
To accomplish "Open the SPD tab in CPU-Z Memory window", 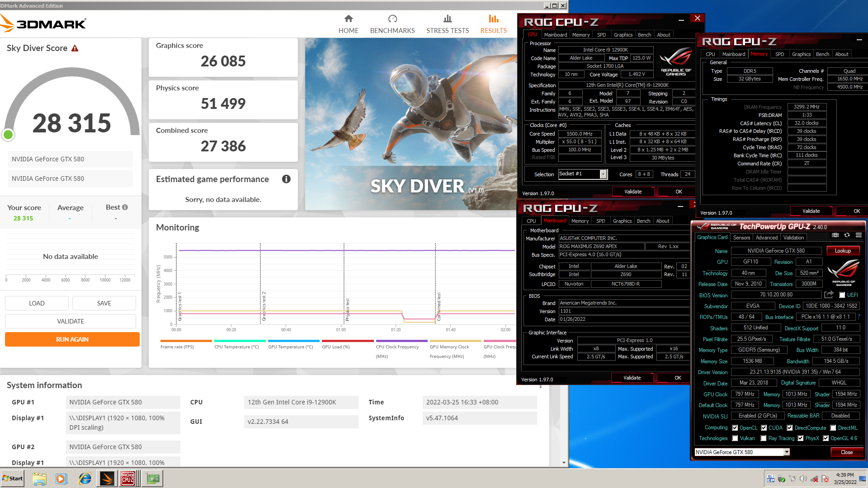I will (780, 54).
